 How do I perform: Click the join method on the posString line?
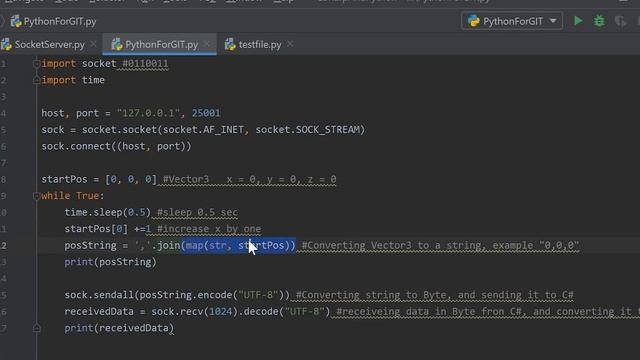(169, 245)
